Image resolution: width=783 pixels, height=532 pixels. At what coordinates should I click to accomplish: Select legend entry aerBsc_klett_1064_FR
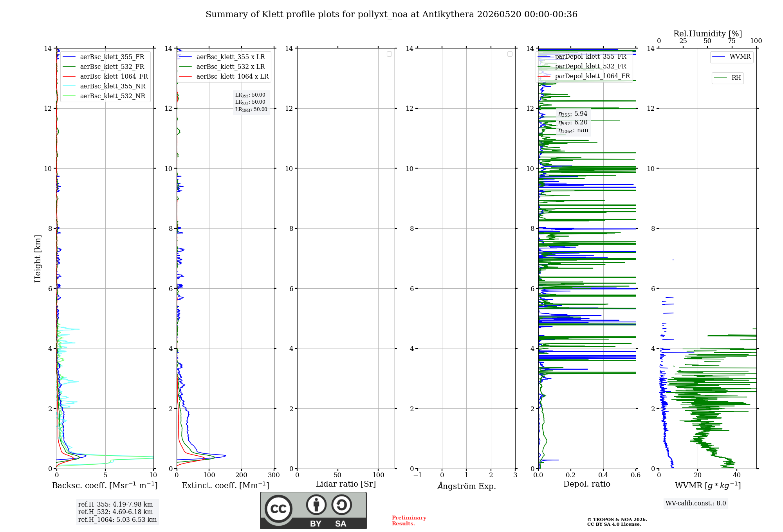[x=114, y=76]
